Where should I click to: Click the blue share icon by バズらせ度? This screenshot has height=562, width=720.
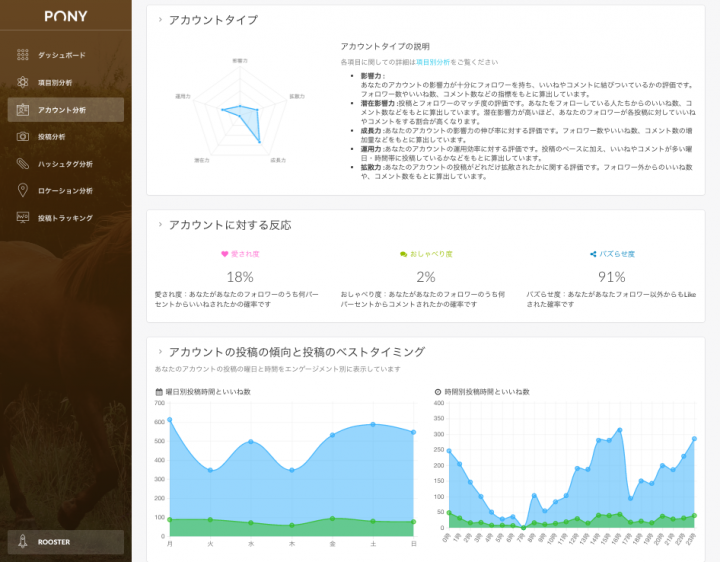[x=593, y=254]
